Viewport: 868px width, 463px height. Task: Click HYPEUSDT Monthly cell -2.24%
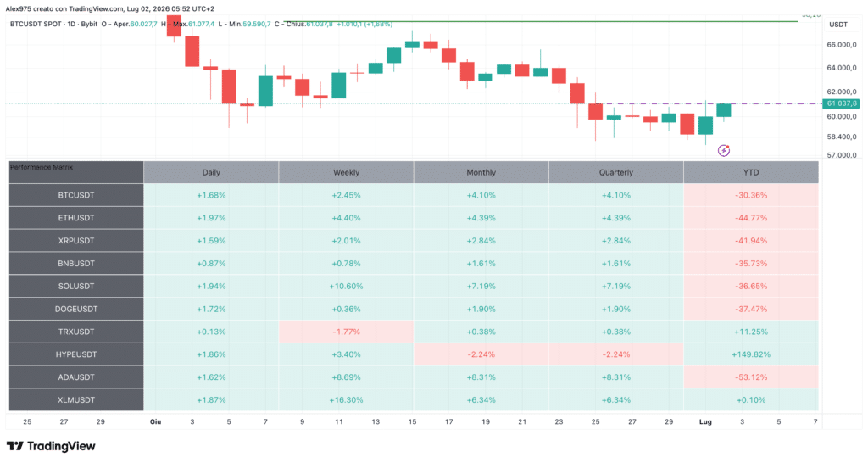tap(481, 354)
